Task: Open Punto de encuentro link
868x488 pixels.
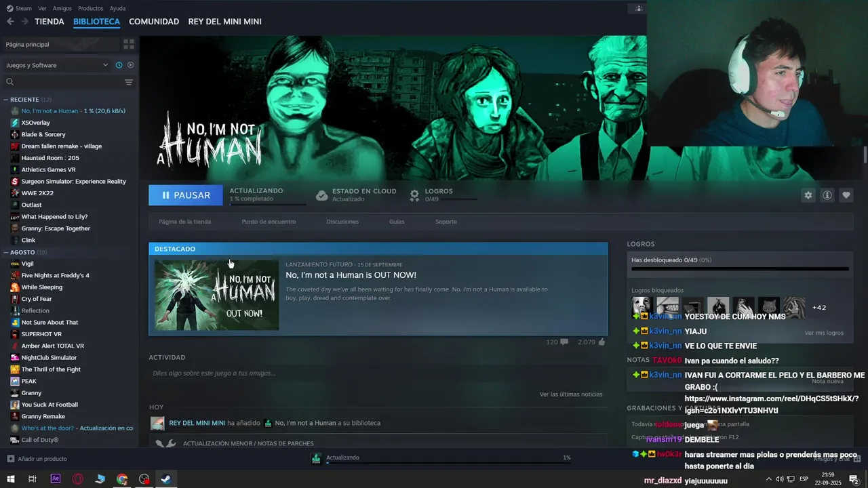Action: click(269, 222)
